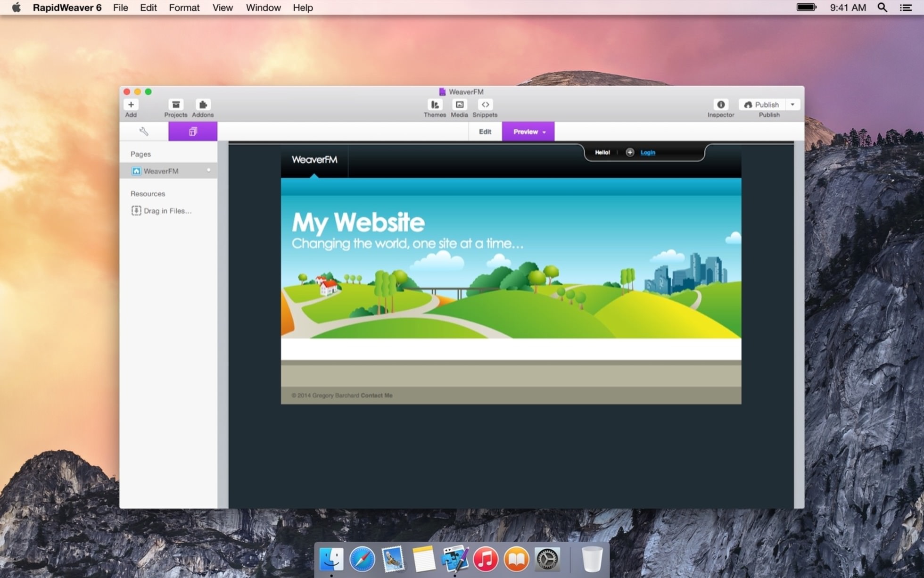
Task: Open the File menu
Action: (121, 8)
